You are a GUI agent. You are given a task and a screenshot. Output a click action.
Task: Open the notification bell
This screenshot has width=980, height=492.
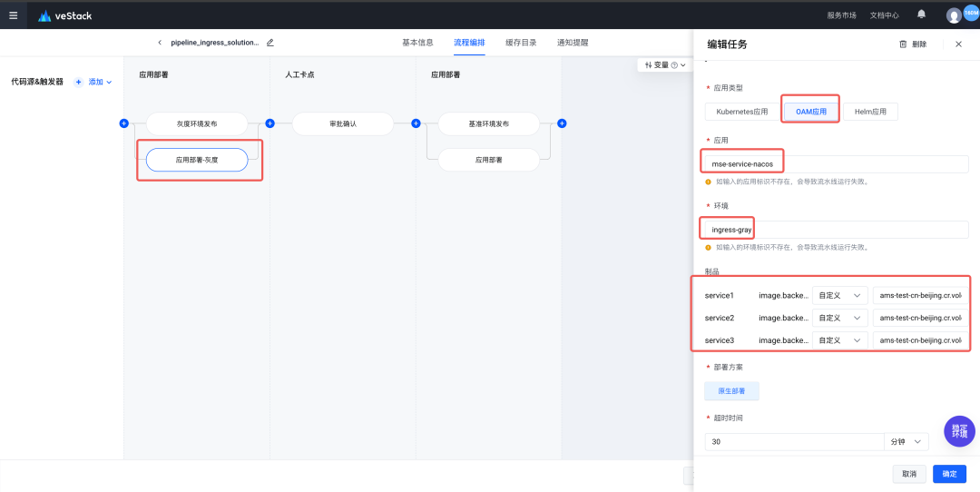[921, 15]
